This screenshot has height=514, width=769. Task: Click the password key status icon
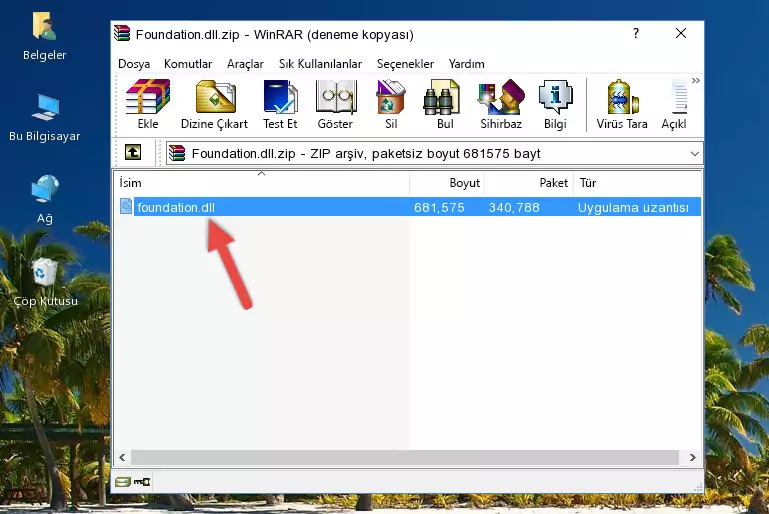[142, 482]
